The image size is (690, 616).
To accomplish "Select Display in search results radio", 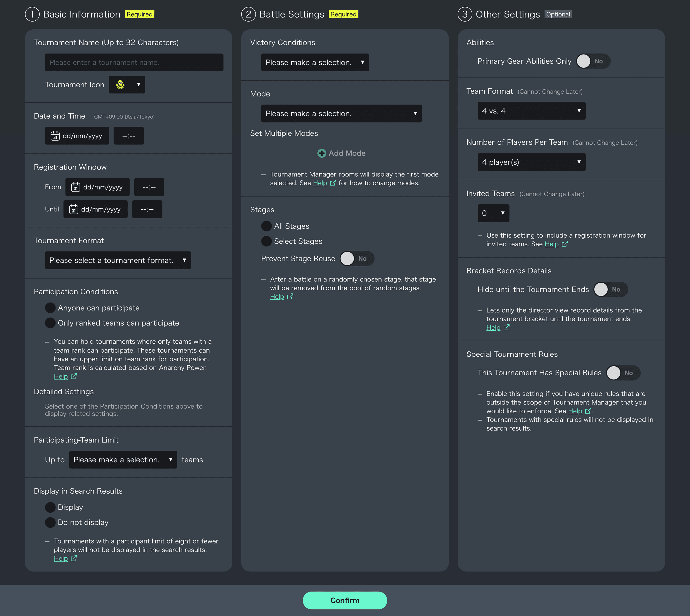I will pos(50,507).
